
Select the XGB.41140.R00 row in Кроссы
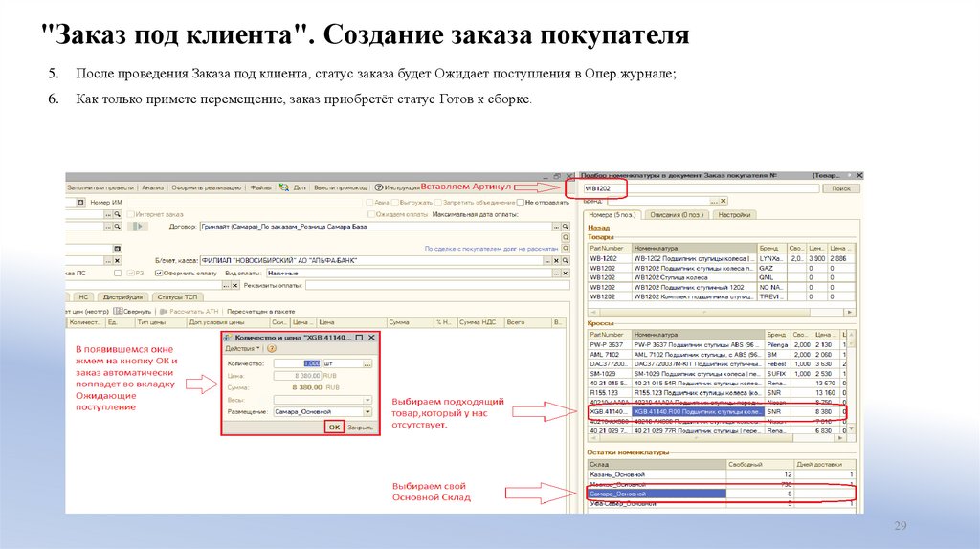(x=717, y=412)
